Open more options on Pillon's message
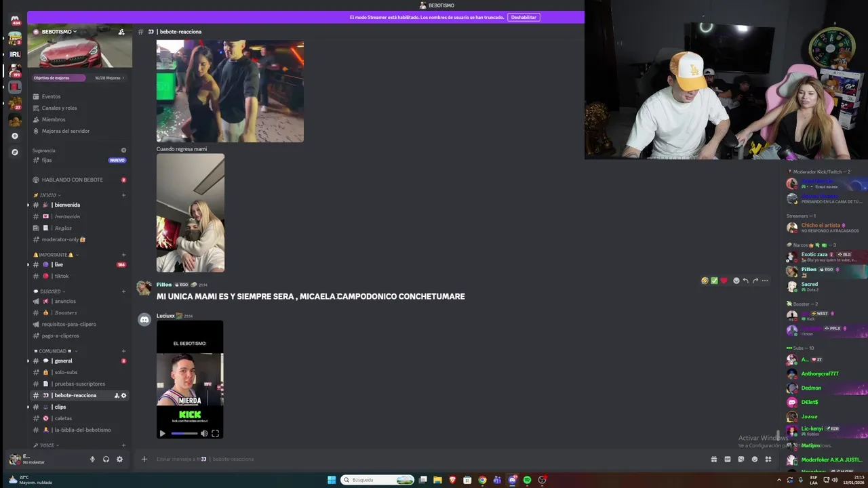 764,281
